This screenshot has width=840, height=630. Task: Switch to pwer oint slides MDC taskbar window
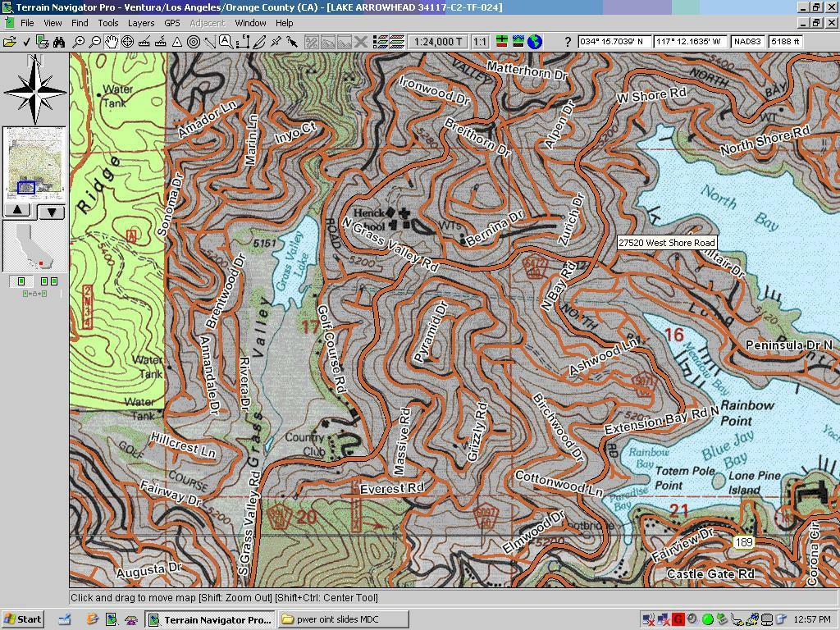[344, 619]
